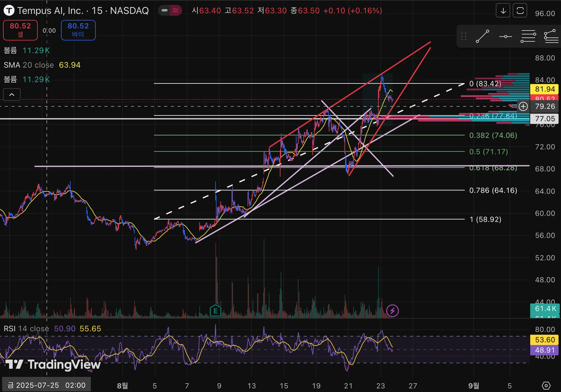Click the 60.00 price scale label
This screenshot has height=392, width=561.
[x=545, y=213]
